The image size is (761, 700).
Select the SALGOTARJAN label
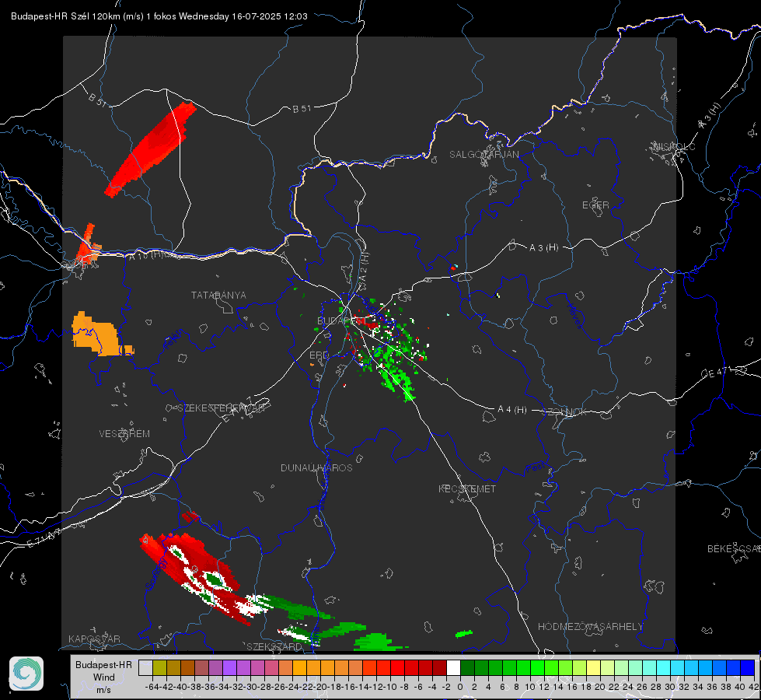[483, 155]
